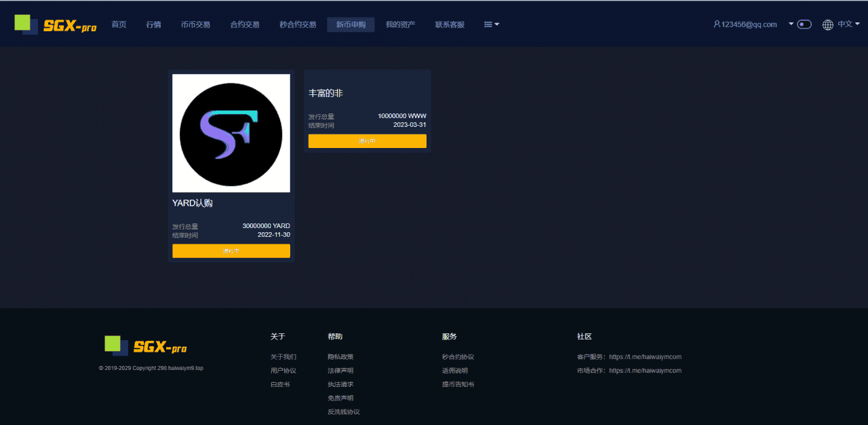
Task: Open 币币交易 spot trading page
Action: (x=195, y=24)
